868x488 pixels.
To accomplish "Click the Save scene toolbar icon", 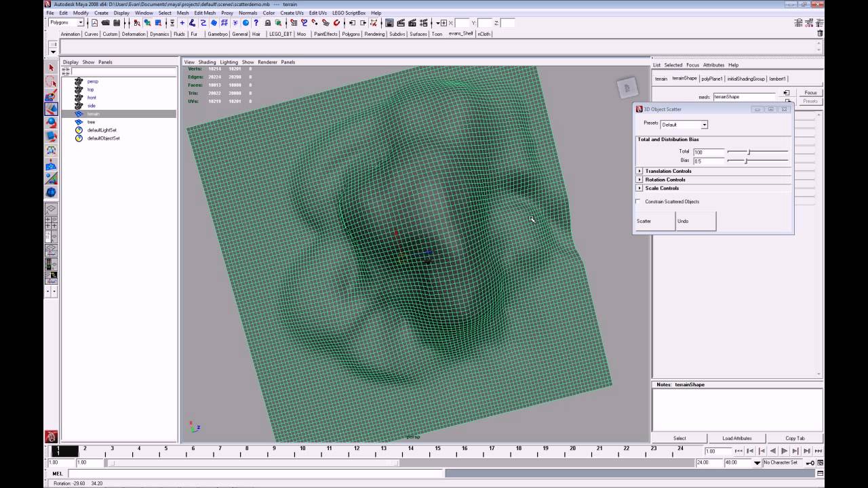I will coord(117,23).
